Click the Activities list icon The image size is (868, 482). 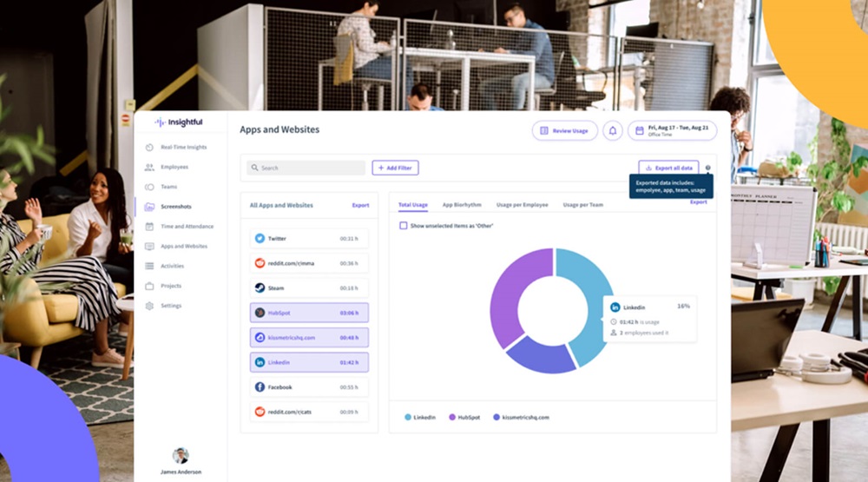pyautogui.click(x=149, y=266)
